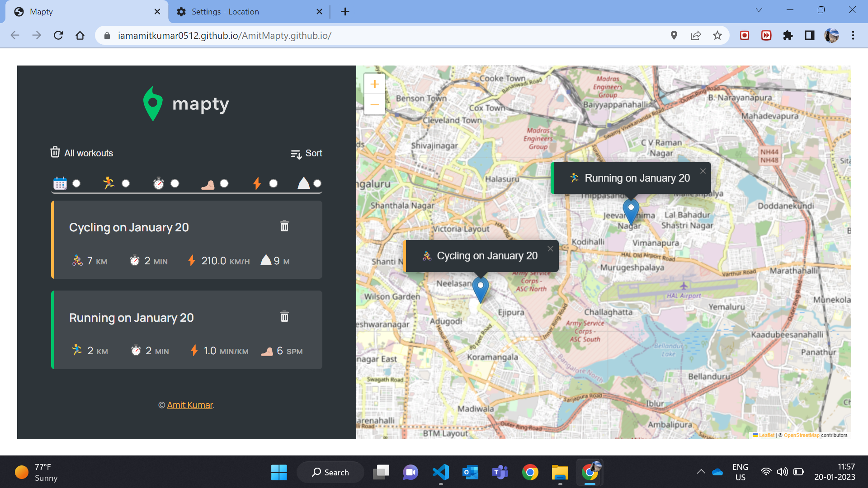Delete the Cycling on January 20 workout
Image resolution: width=868 pixels, height=488 pixels.
(x=284, y=226)
